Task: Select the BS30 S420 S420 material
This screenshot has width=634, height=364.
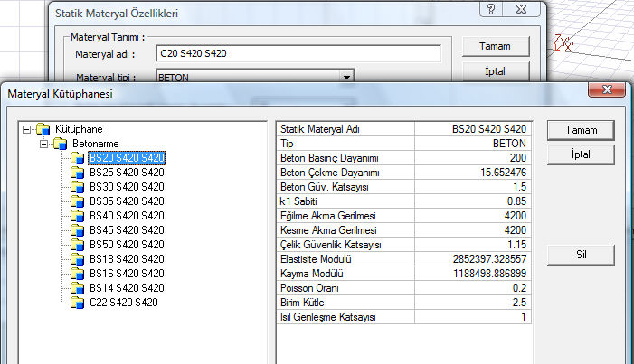Action: coord(127,187)
